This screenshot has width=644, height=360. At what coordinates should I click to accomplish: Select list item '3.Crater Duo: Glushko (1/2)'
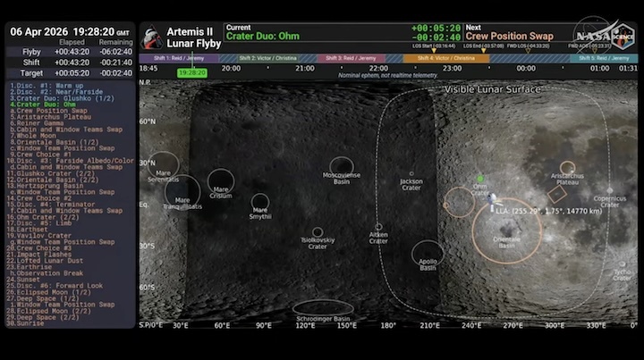(x=62, y=98)
